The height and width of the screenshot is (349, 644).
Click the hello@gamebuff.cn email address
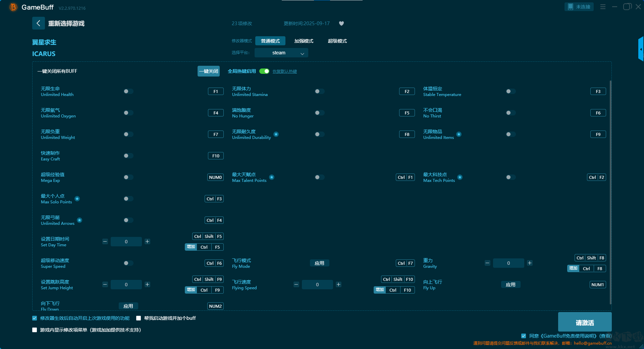pyautogui.click(x=593, y=343)
